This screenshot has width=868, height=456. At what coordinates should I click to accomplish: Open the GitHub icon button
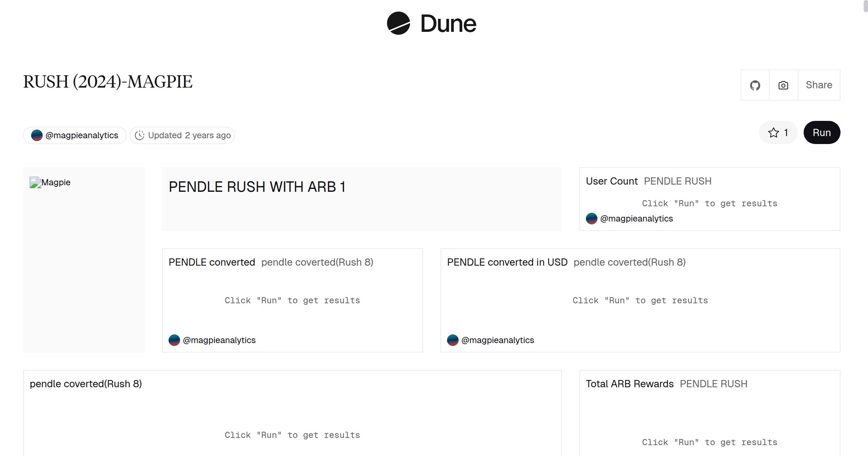[755, 85]
